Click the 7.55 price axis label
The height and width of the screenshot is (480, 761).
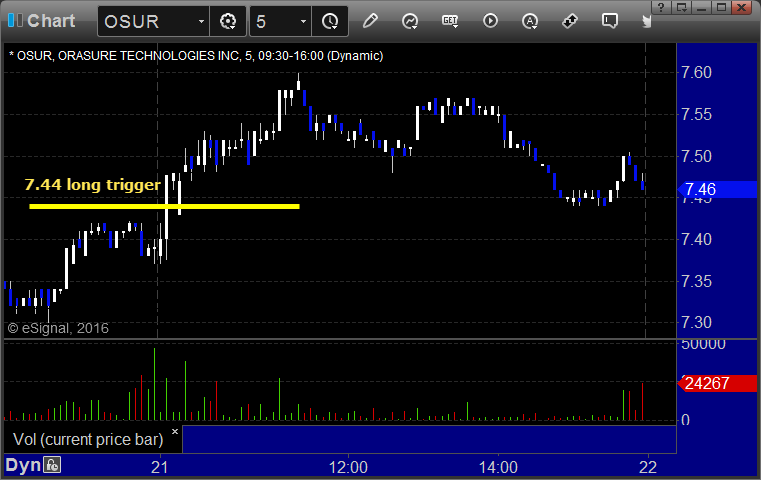(696, 115)
